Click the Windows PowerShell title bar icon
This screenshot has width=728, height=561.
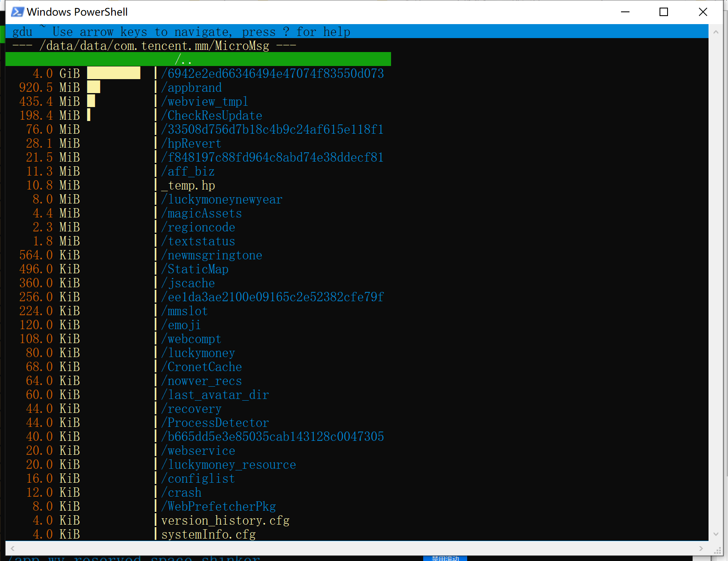(17, 12)
